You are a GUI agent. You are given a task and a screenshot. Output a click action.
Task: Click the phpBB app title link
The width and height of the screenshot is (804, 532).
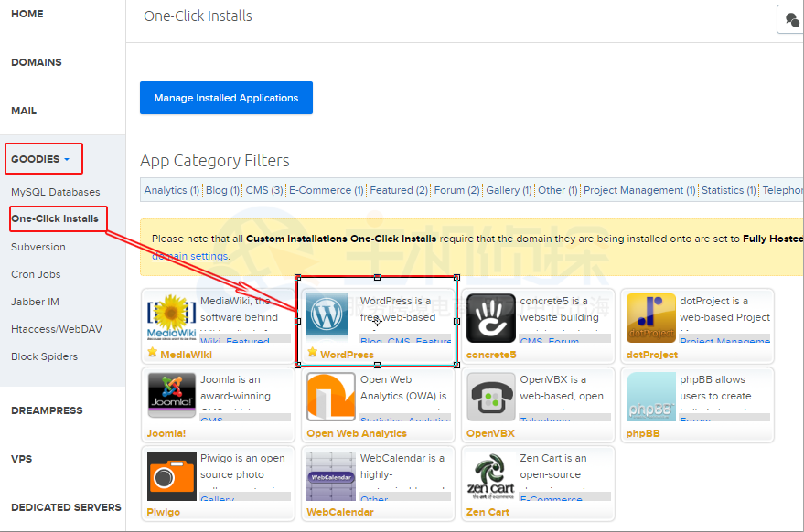pyautogui.click(x=644, y=433)
